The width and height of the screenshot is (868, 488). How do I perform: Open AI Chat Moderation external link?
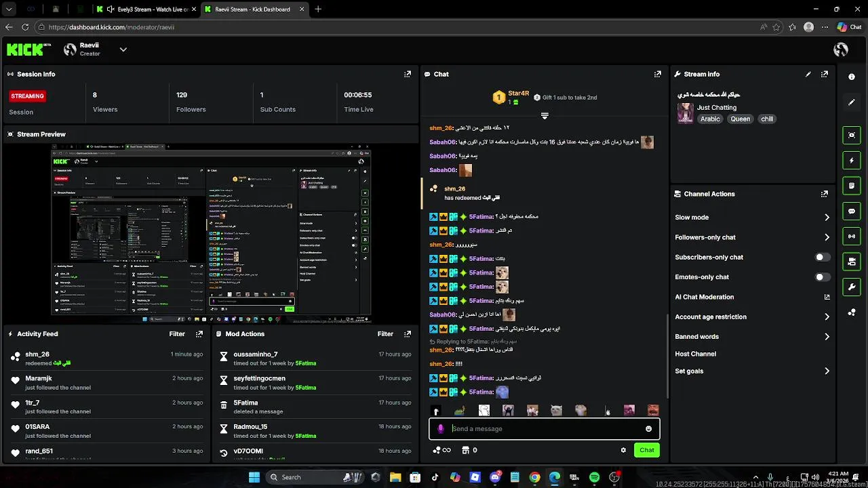[827, 297]
